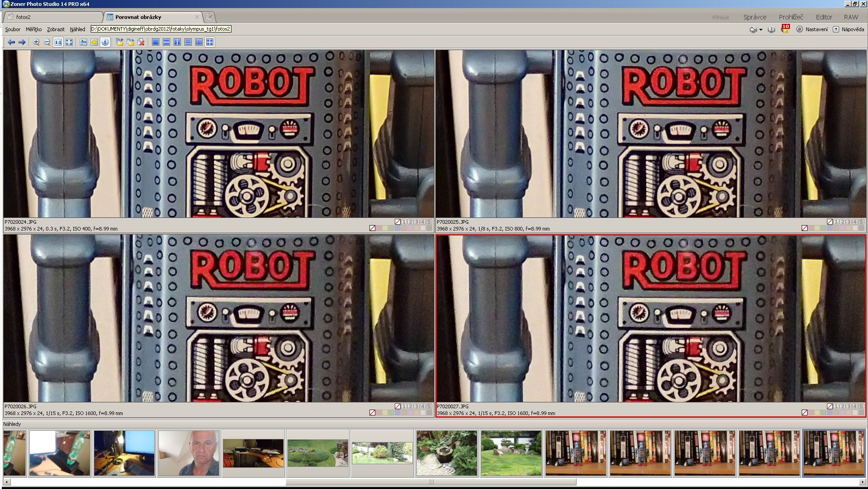Viewport: 868px width, 489px height.
Task: Open the notifications mail icon with badge 10
Action: pyautogui.click(x=785, y=29)
